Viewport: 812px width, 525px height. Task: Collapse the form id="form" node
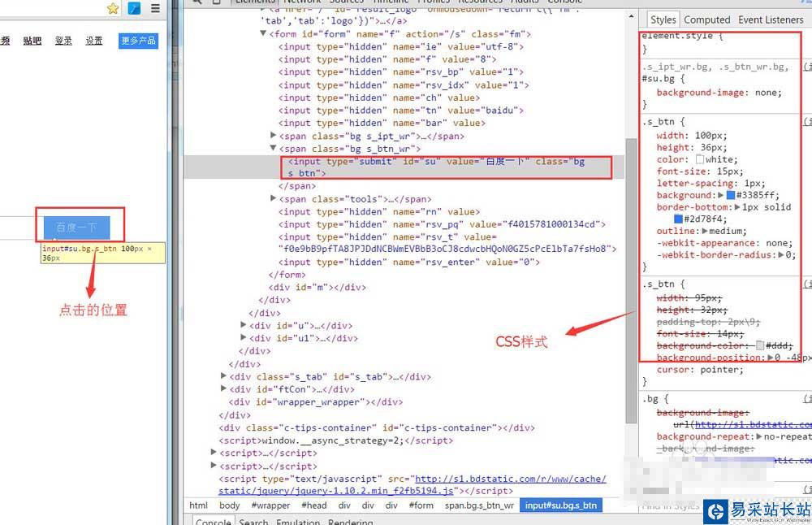pos(263,33)
